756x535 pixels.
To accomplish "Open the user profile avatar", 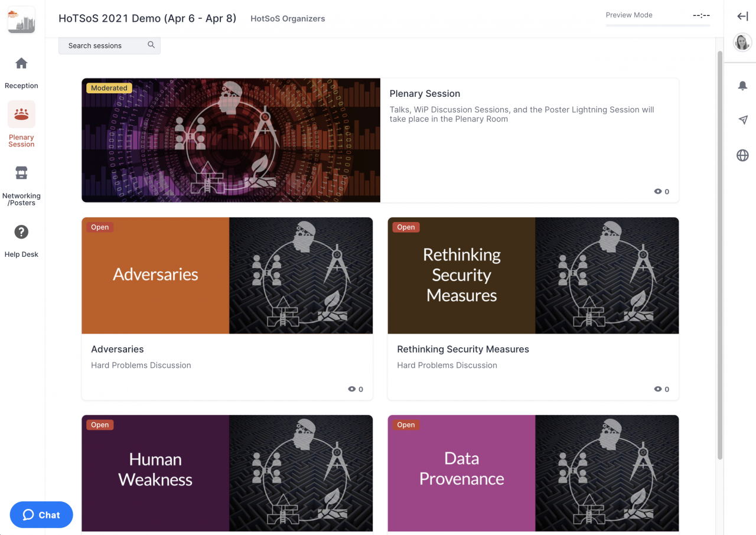I will 742,42.
